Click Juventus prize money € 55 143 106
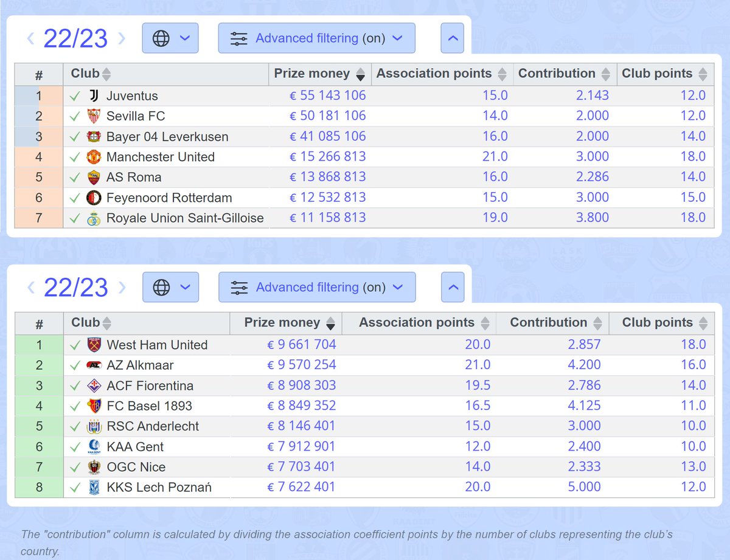730x560 pixels. (327, 95)
